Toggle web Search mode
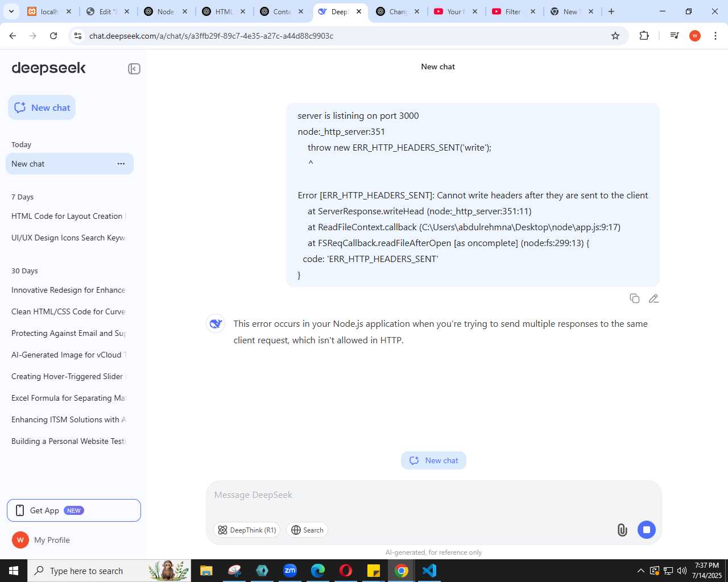The image size is (728, 582). click(x=307, y=530)
